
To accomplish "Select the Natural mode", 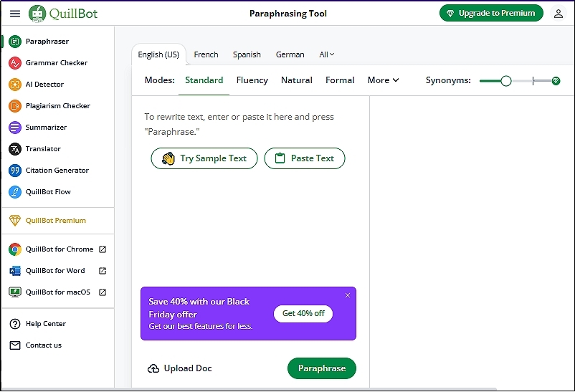I will pyautogui.click(x=297, y=80).
